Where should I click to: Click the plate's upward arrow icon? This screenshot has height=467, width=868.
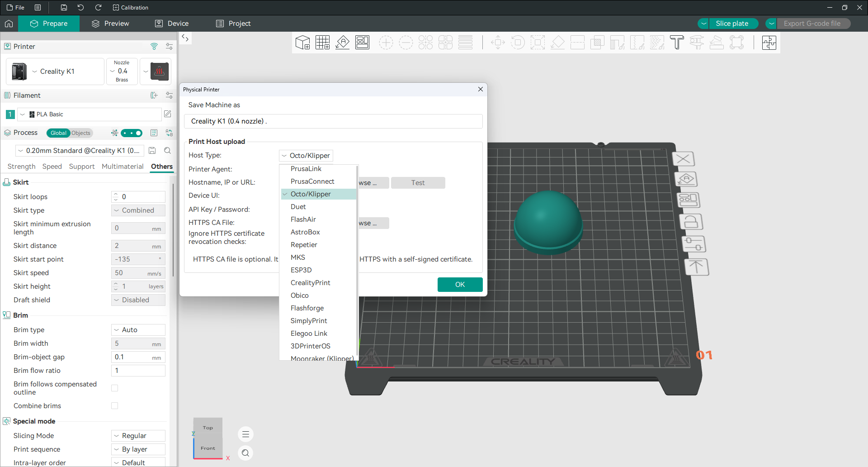(x=696, y=267)
